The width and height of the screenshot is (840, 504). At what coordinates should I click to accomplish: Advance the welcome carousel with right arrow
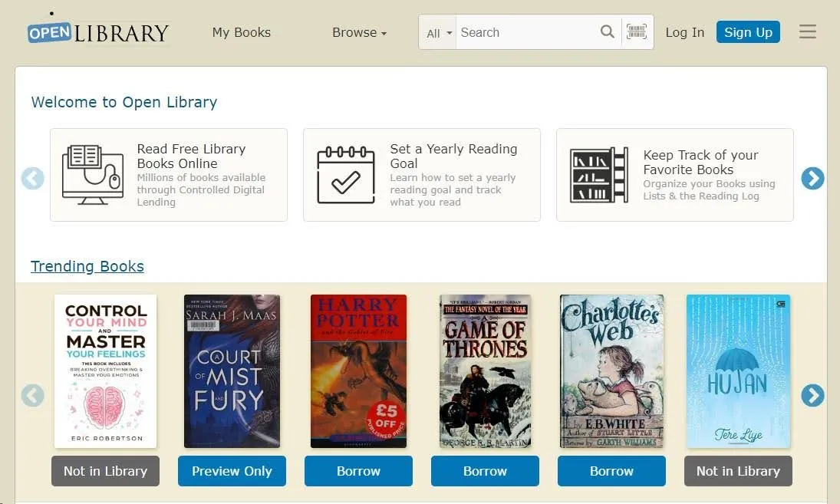pos(812,178)
